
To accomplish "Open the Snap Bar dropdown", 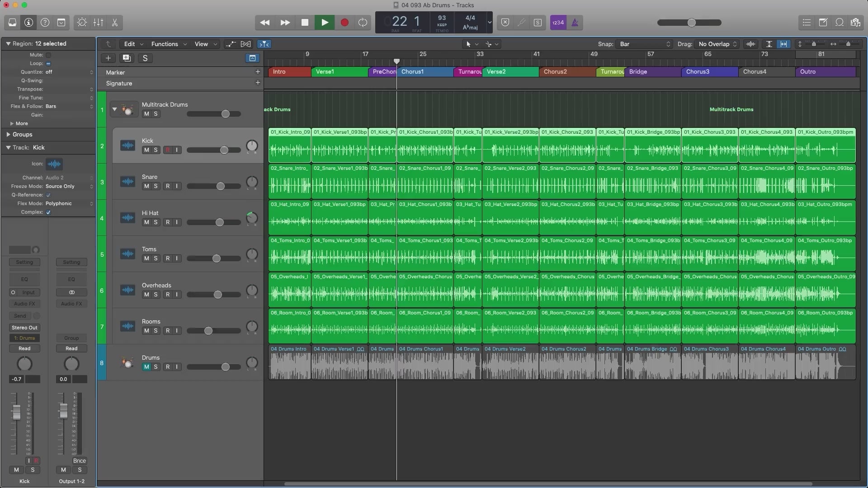I will 645,44.
